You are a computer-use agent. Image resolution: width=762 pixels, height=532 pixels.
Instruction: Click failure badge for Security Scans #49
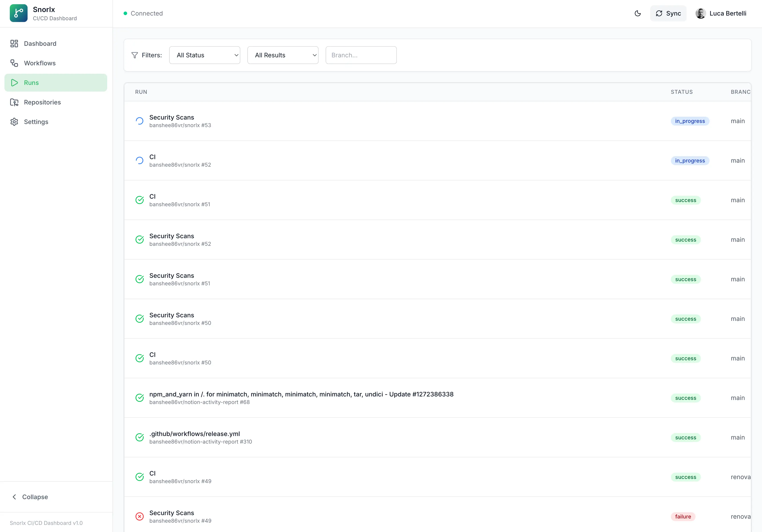(683, 516)
